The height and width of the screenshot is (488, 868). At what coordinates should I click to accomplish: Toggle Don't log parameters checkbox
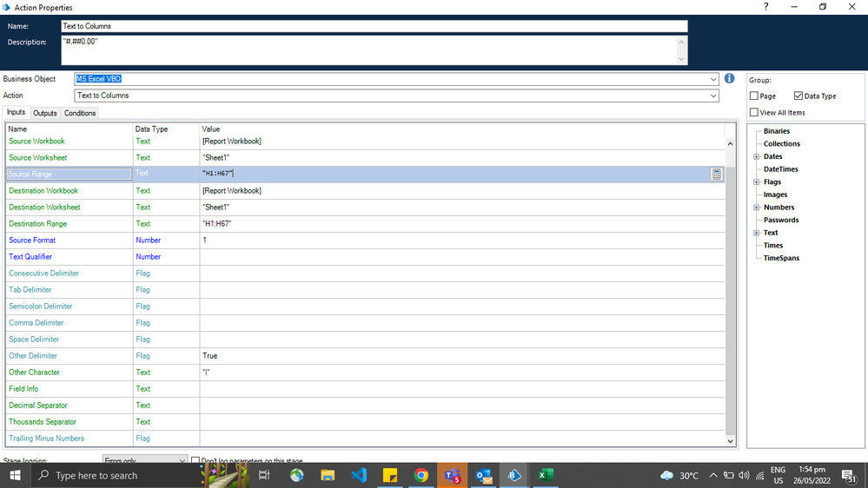(x=195, y=460)
